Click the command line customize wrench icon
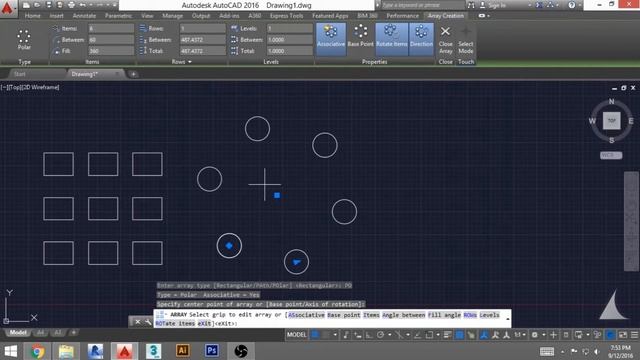The height and width of the screenshot is (360, 640). pyautogui.click(x=148, y=322)
